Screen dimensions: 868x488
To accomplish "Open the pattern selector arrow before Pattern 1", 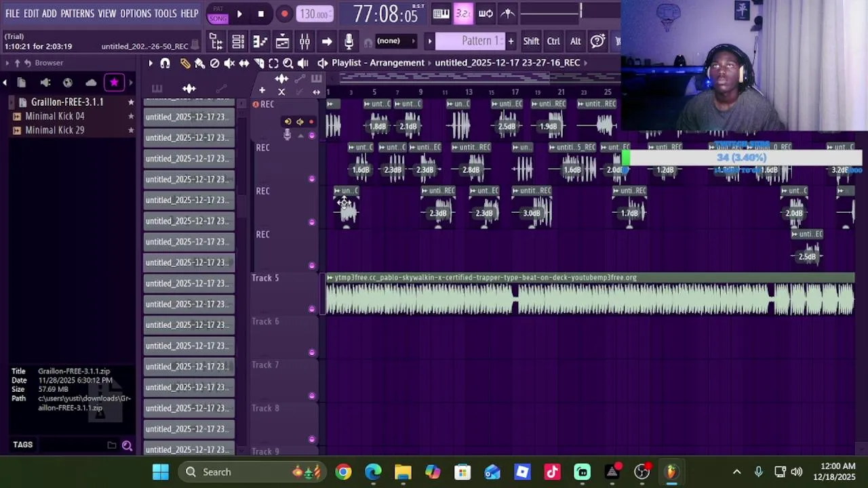I will click(x=429, y=41).
